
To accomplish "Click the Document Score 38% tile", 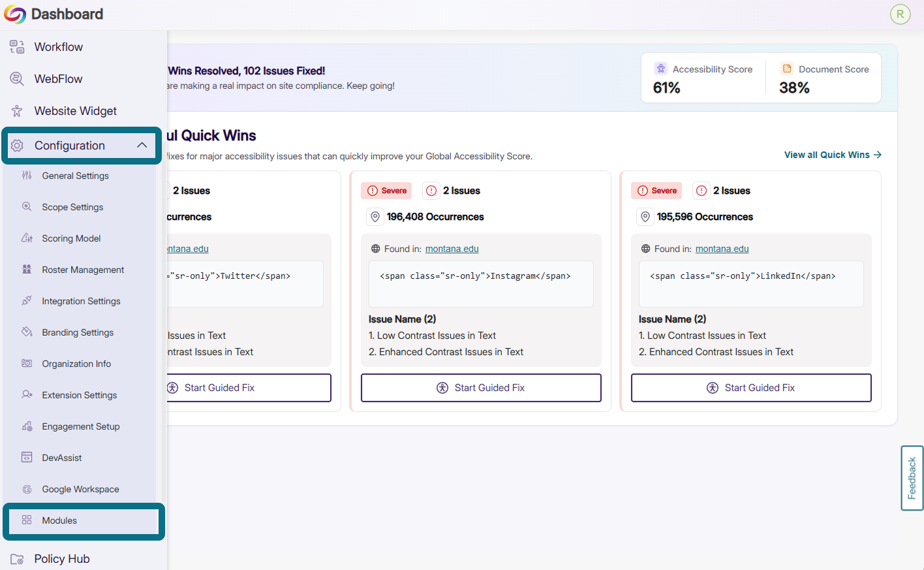I will (x=825, y=78).
